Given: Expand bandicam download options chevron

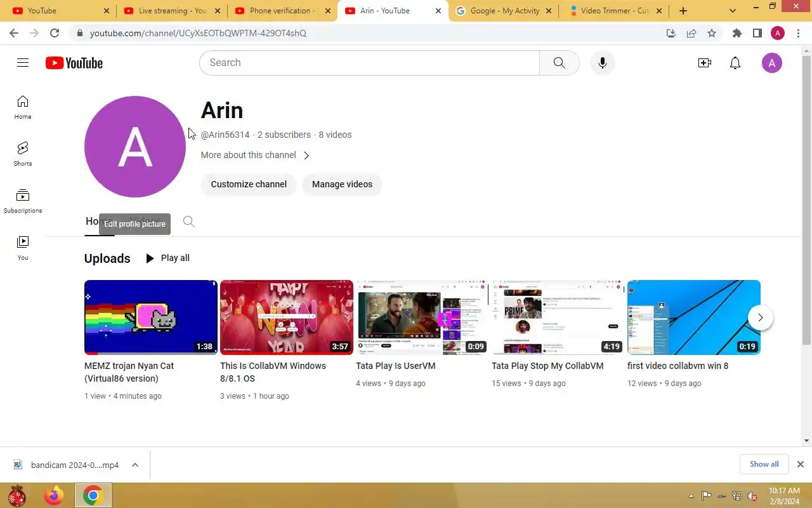Looking at the screenshot, I should coord(135,465).
